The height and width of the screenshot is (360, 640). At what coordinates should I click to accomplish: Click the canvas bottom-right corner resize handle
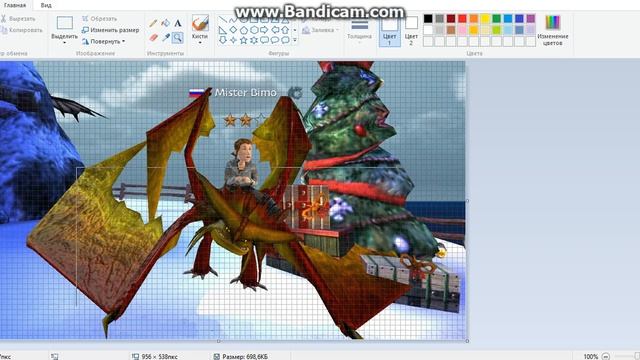pyautogui.click(x=467, y=341)
